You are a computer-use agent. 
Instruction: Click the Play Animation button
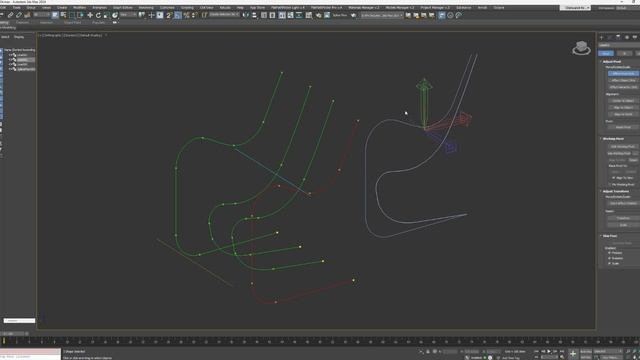tap(549, 351)
